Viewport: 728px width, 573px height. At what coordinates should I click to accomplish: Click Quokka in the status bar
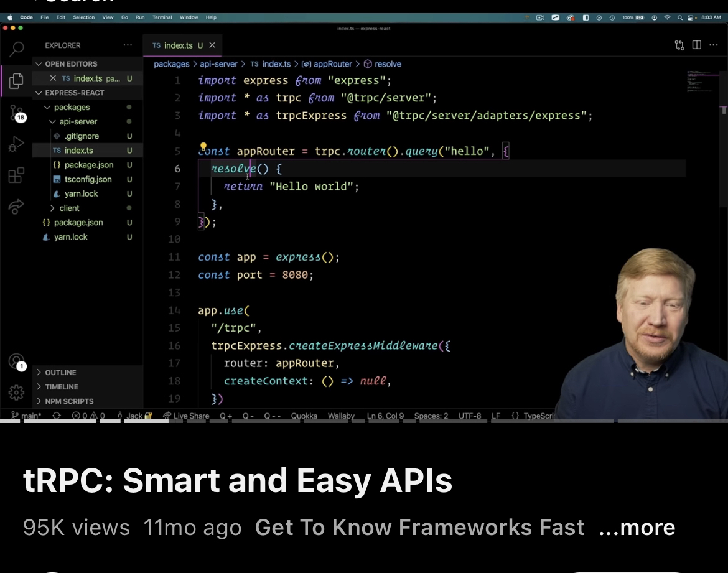[304, 416]
